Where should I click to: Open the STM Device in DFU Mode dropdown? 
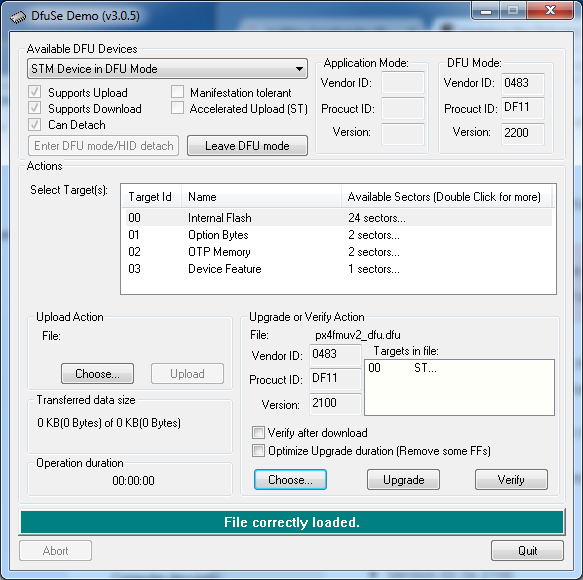click(x=167, y=69)
